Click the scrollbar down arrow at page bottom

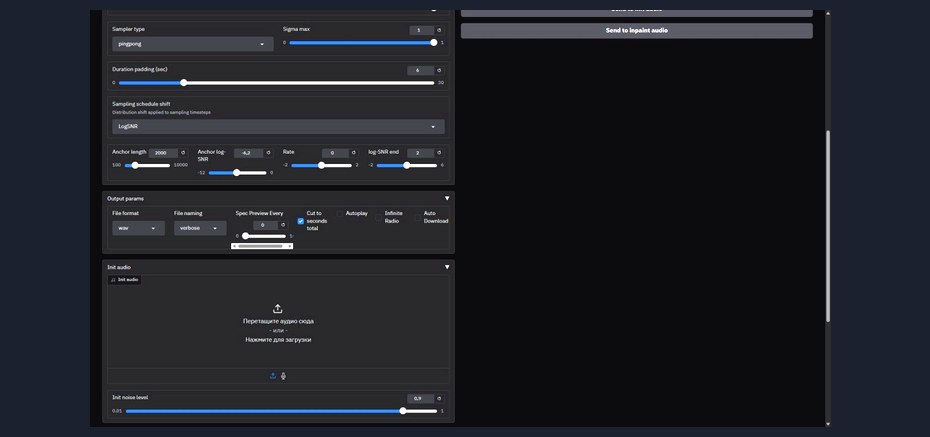tap(828, 424)
